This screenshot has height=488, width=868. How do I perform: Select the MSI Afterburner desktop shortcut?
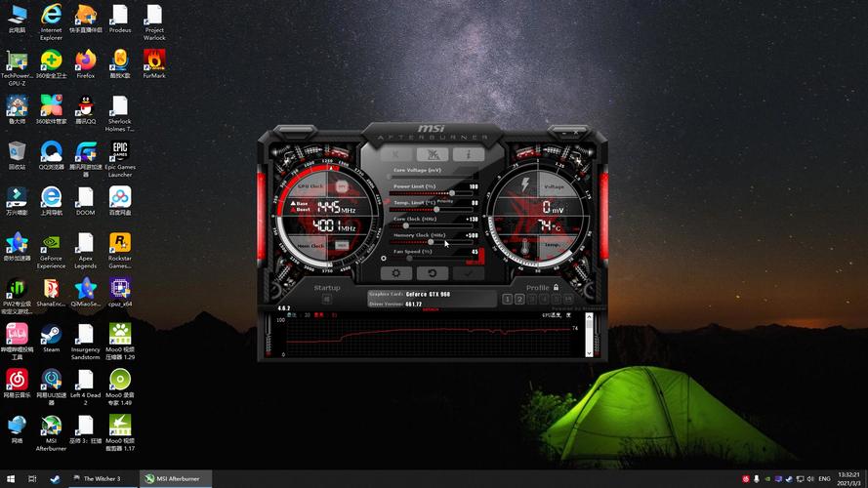51,432
